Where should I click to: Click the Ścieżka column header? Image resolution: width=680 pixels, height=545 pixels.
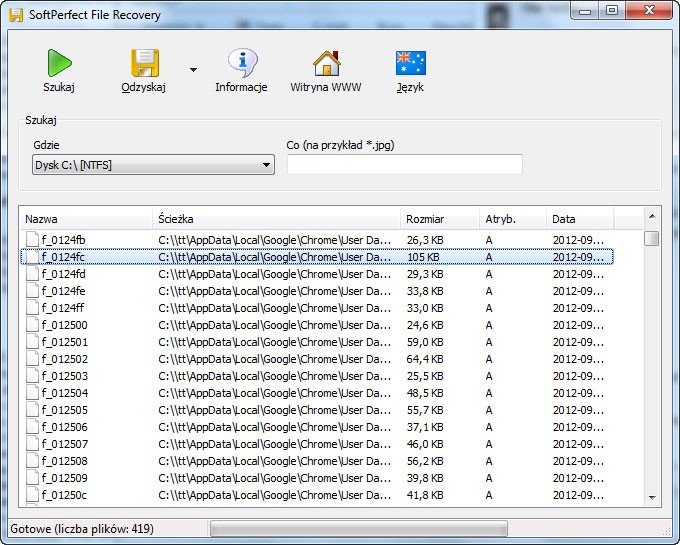pos(275,219)
